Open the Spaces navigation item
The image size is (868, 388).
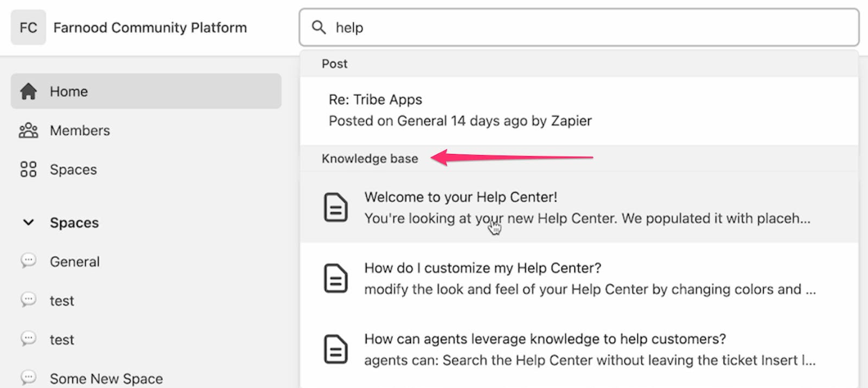73,170
